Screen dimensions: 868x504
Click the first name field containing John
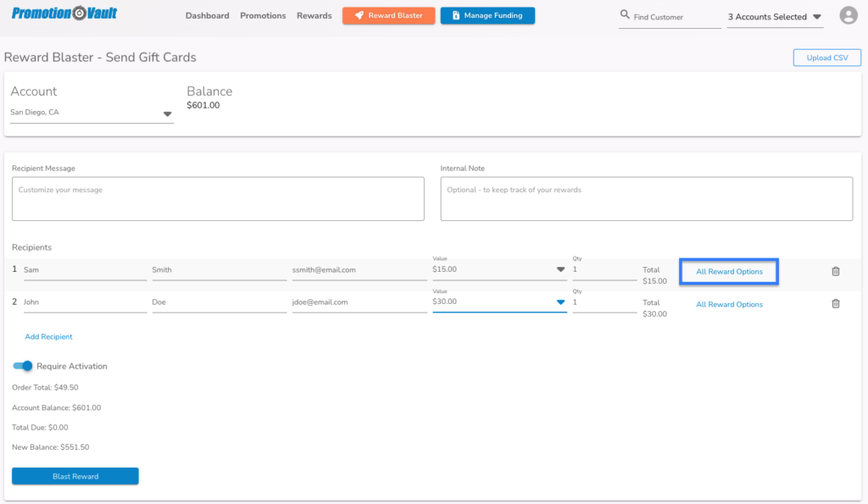point(86,302)
